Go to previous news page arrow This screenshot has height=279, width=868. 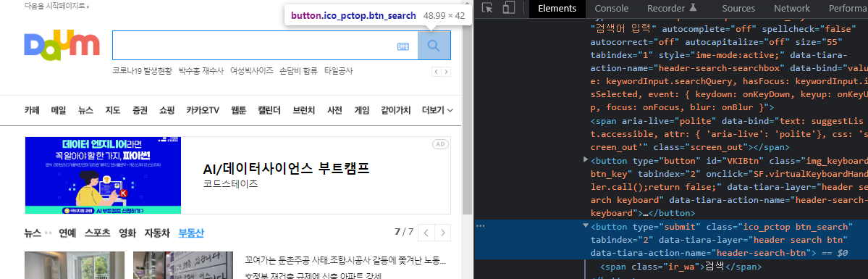[426, 232]
